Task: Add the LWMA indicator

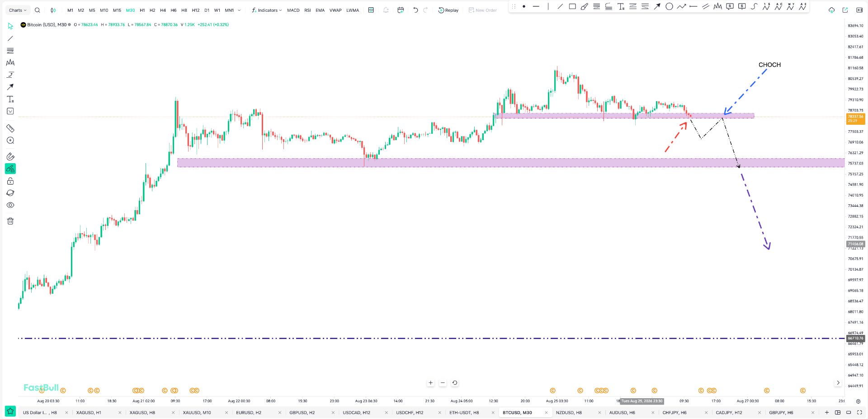Action: pos(353,10)
